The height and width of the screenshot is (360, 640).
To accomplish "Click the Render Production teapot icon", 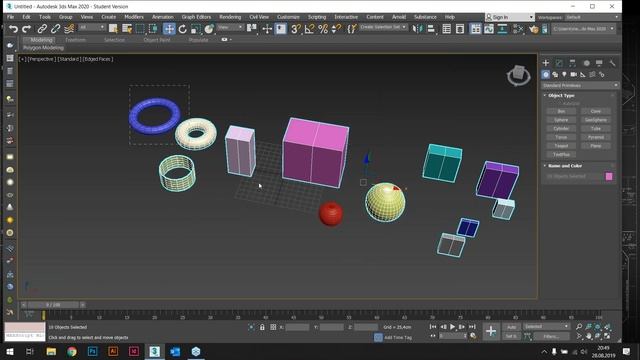I will (x=533, y=29).
